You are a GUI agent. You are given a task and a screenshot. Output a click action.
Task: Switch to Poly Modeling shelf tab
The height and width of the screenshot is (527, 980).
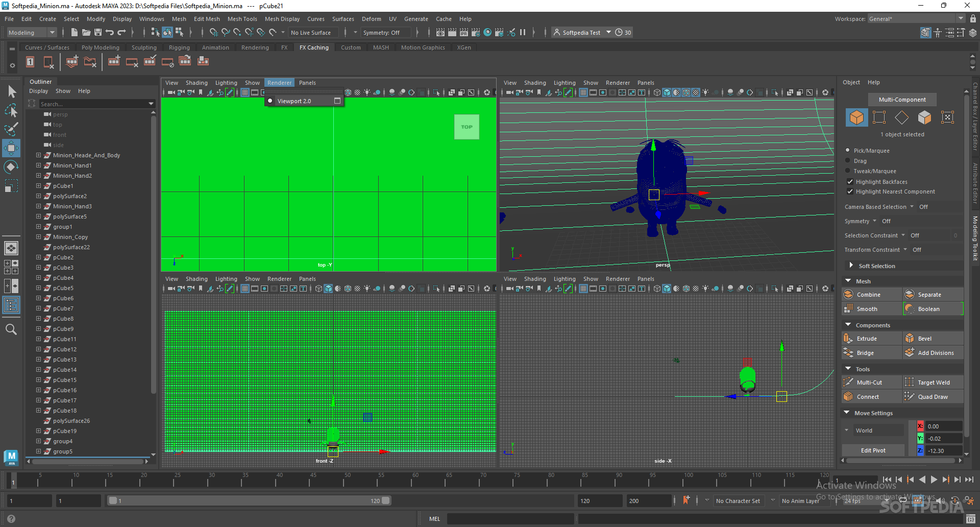[101, 47]
